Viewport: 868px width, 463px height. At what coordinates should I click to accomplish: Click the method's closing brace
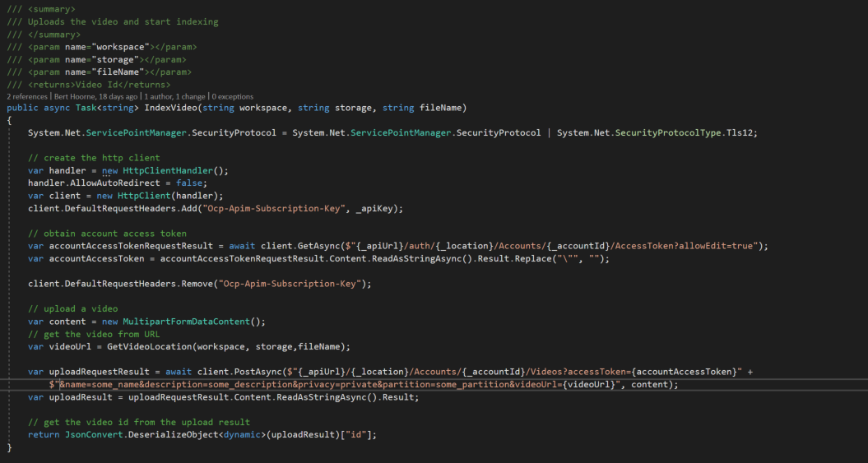coord(9,447)
